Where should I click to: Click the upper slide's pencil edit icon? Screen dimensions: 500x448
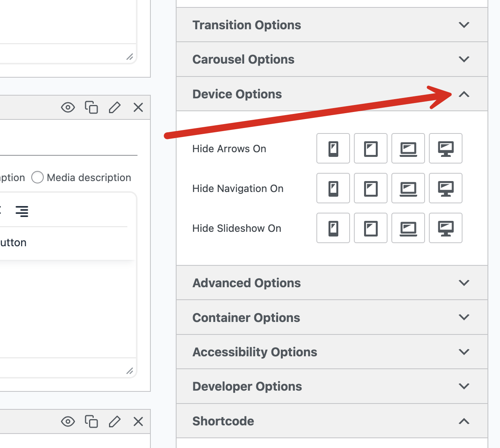[114, 107]
